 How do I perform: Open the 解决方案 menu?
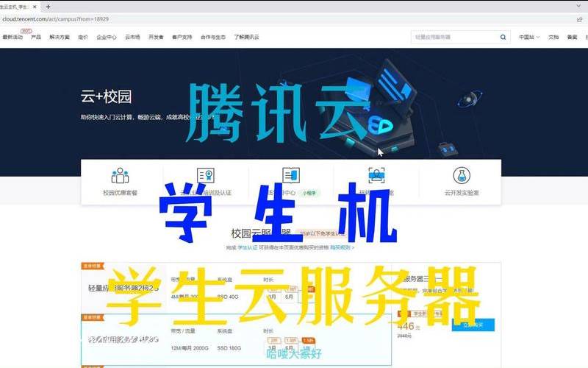pyautogui.click(x=60, y=38)
